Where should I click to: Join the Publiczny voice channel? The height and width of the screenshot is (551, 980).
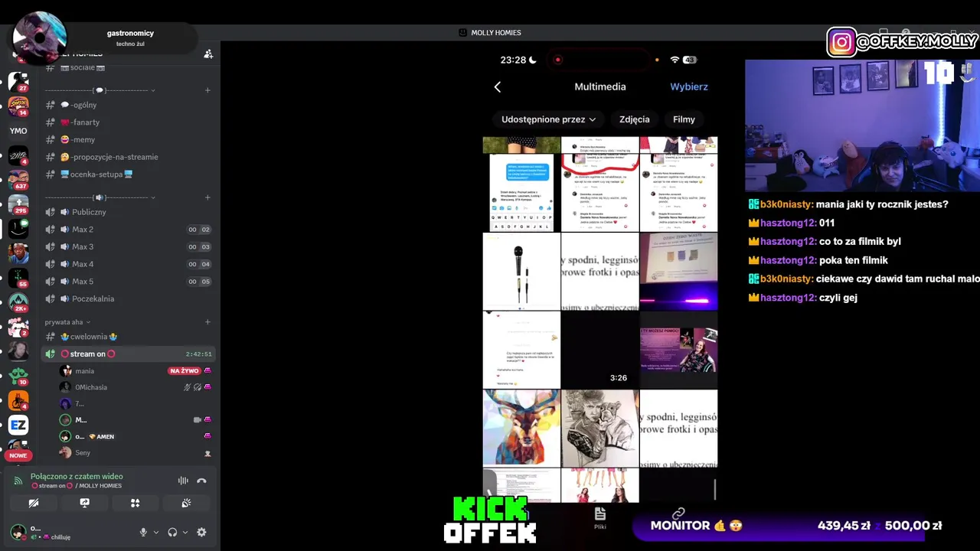tap(127, 212)
